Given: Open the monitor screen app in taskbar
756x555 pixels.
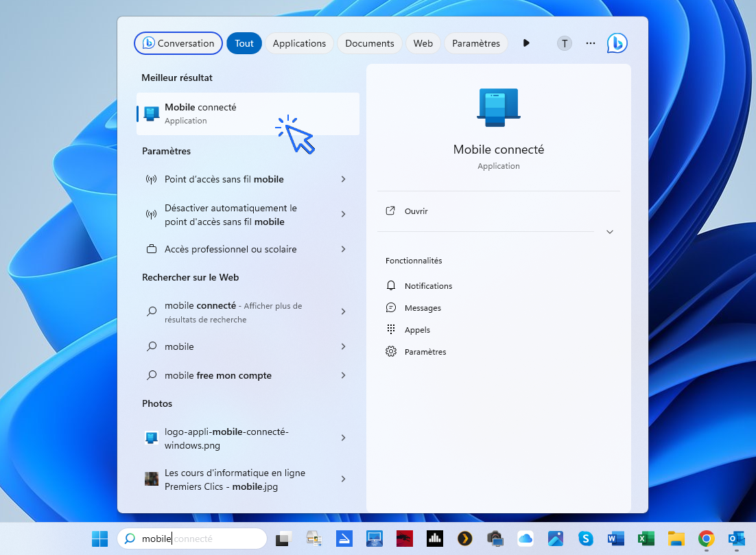Looking at the screenshot, I should click(375, 539).
